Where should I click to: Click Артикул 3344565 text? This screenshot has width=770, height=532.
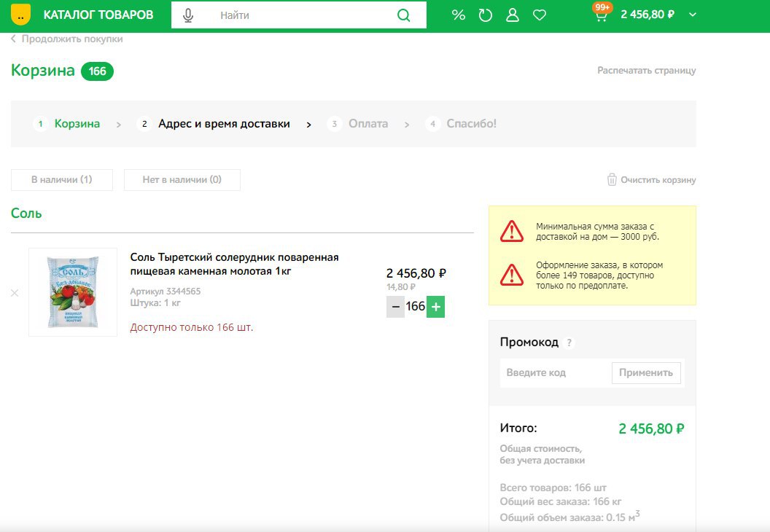[x=165, y=292]
